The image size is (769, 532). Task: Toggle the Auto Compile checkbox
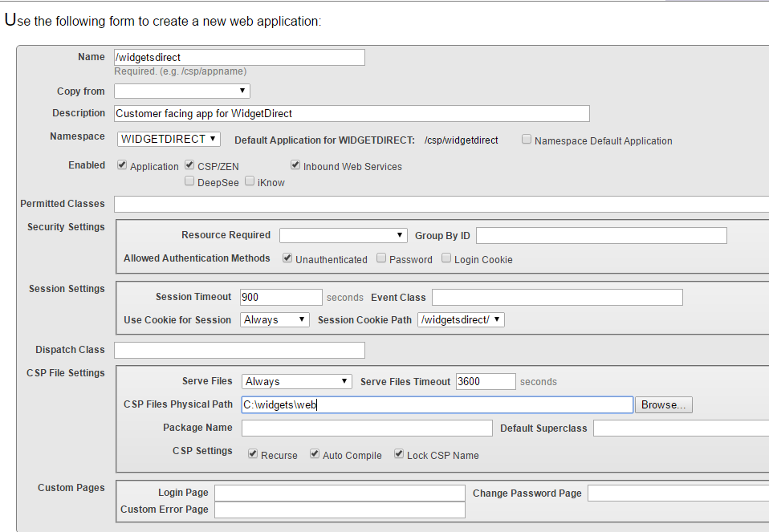pos(315,454)
